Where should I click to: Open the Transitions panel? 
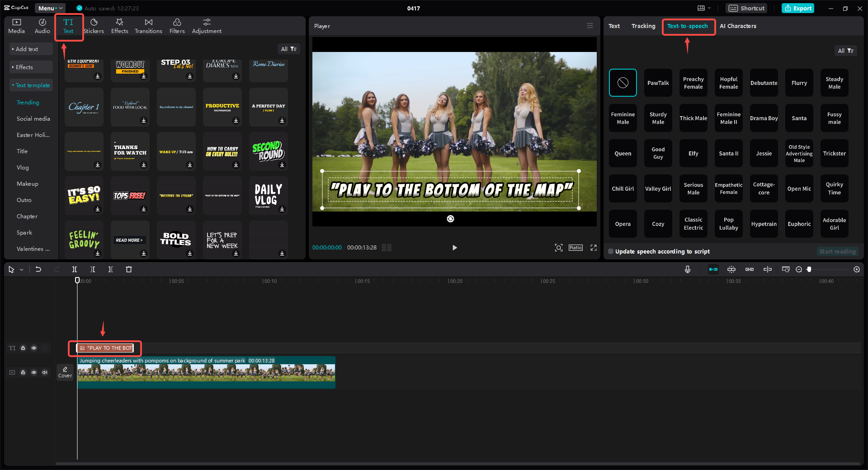148,26
